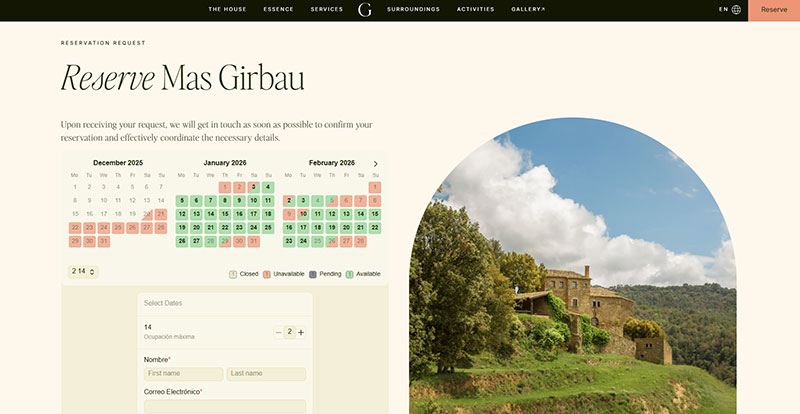This screenshot has width=800, height=414.
Task: Click the G logo in the navigation bar
Action: click(364, 10)
